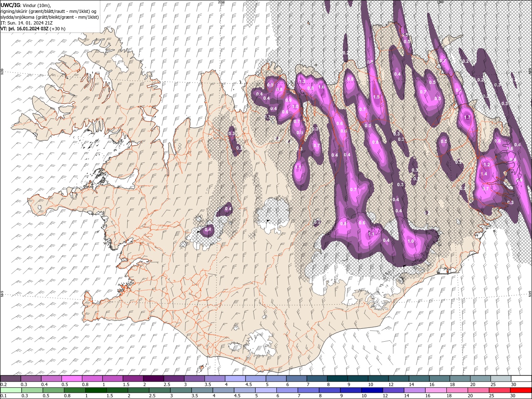Click the 'UWC/IG' title text
This screenshot has height=399, width=532.
(x=10, y=5)
